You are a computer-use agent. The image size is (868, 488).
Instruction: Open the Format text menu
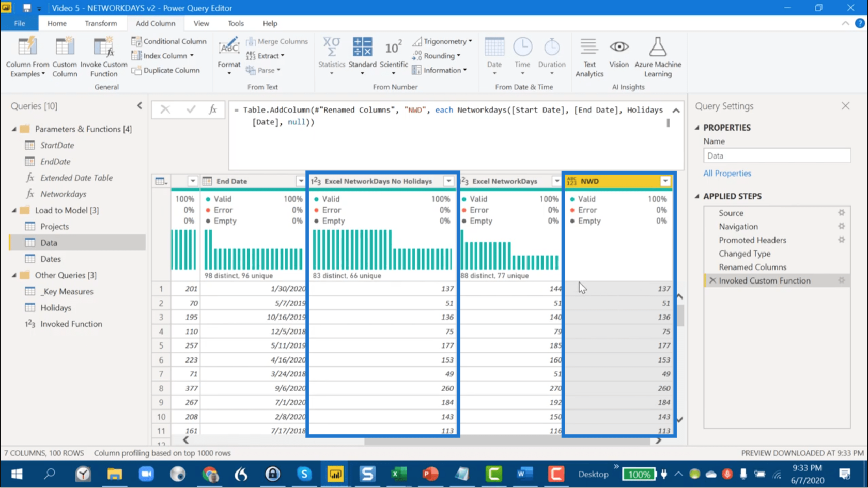[x=229, y=56]
